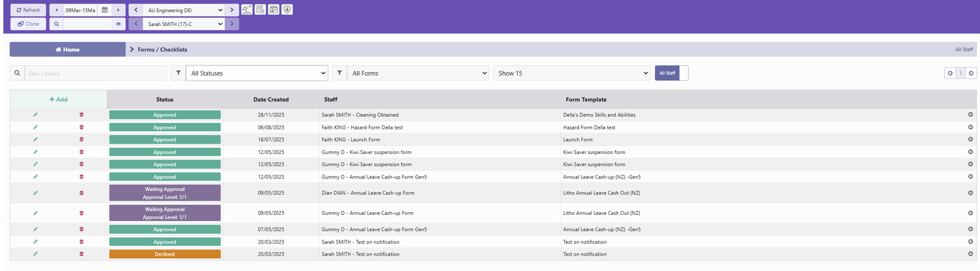Click text 'Della's Demo Skills and Abilities'
This screenshot has width=980, height=271.
point(599,115)
